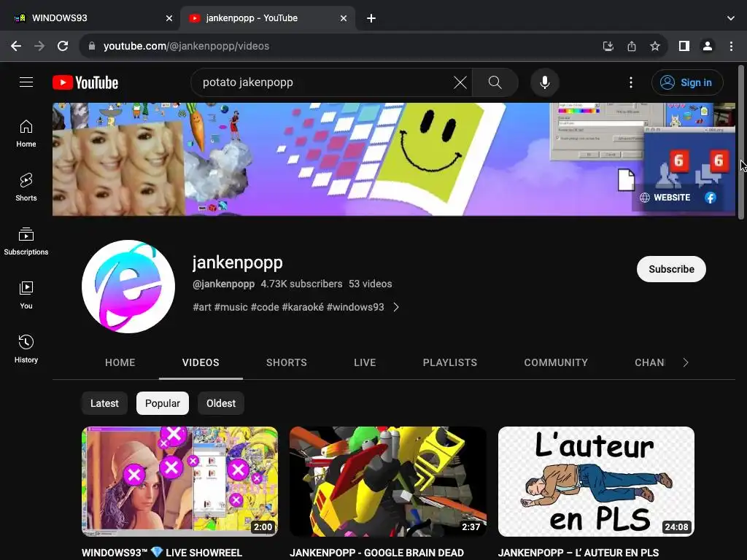Sort videos by Latest

tap(104, 403)
